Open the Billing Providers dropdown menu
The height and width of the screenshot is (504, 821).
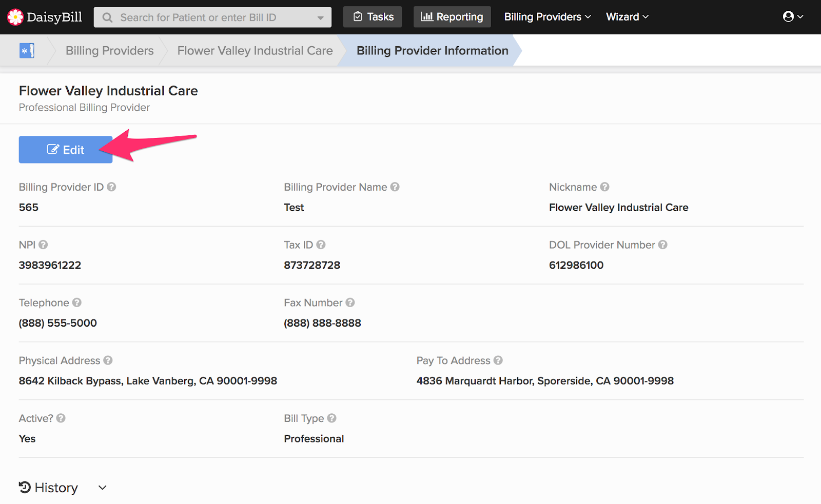(x=546, y=16)
